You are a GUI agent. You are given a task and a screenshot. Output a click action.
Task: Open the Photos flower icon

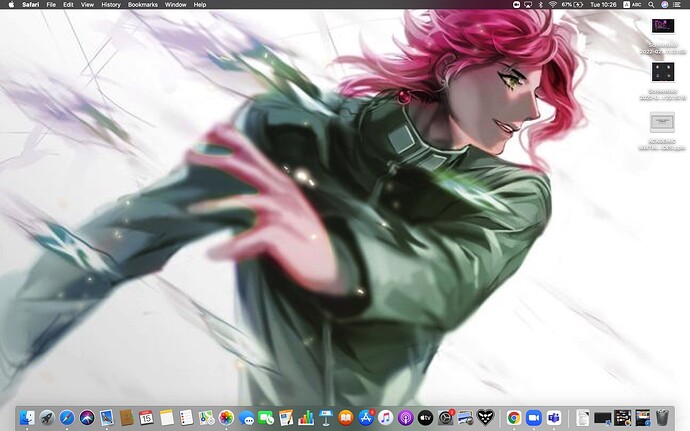pos(226,417)
